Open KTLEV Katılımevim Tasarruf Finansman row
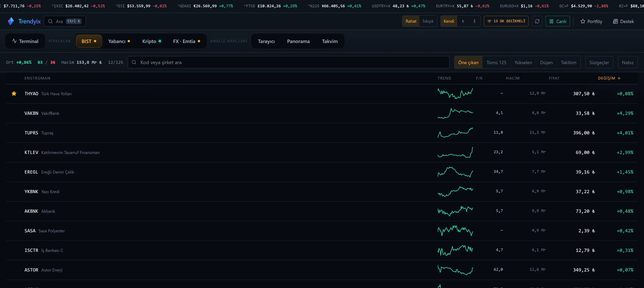The height and width of the screenshot is (288, 644). (x=322, y=152)
